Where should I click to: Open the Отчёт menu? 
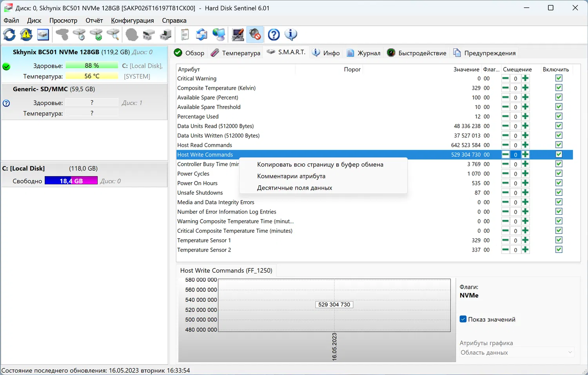coord(94,20)
